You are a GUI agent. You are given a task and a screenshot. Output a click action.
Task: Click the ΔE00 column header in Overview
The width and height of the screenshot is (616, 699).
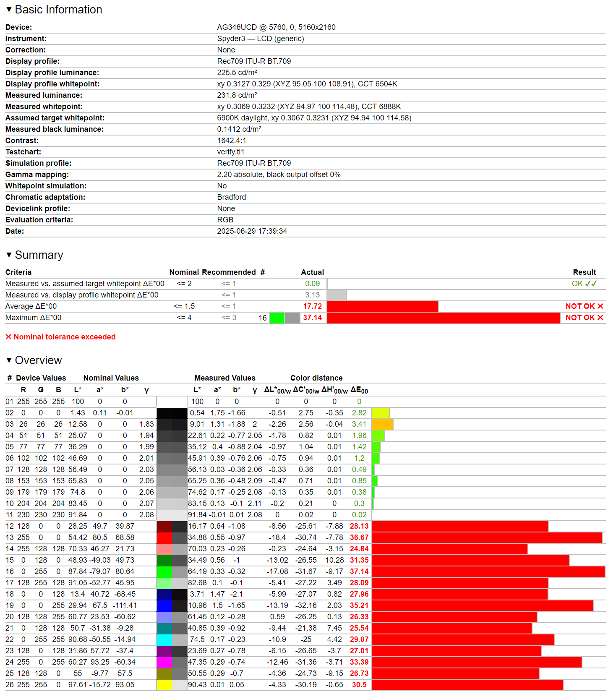tap(359, 391)
